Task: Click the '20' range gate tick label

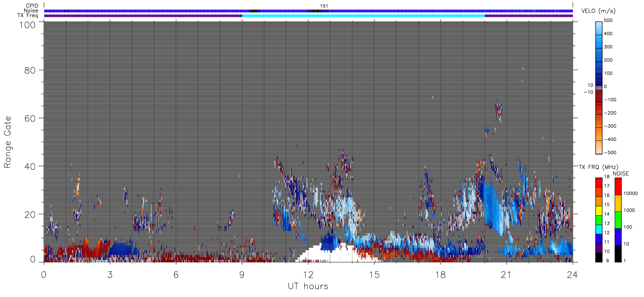Action: point(29,214)
